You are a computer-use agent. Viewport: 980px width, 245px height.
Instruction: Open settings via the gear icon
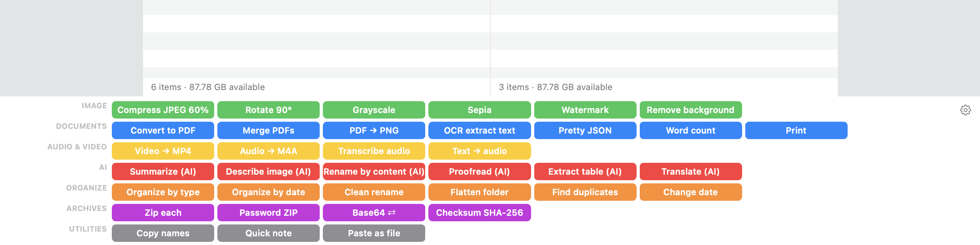(965, 110)
